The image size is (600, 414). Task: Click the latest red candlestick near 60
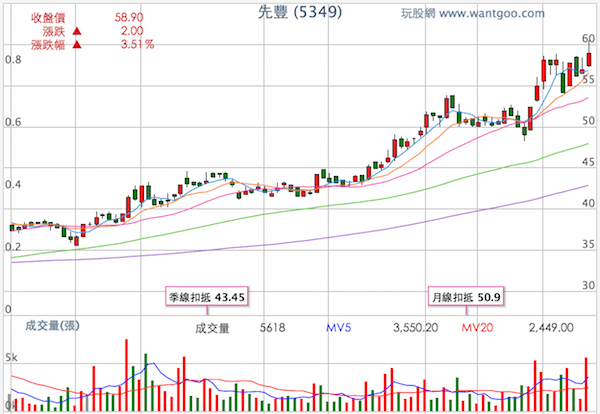[x=589, y=59]
